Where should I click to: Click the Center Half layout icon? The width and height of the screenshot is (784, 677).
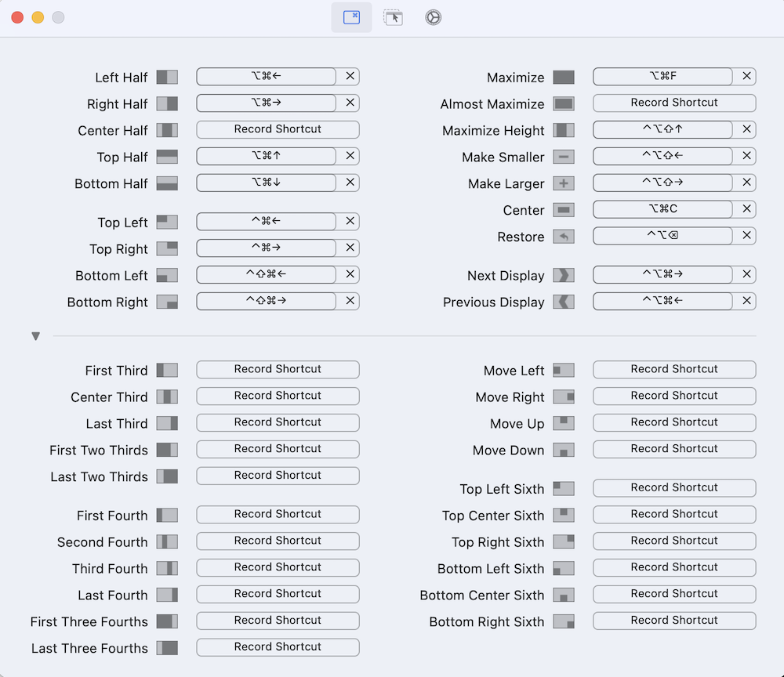(167, 130)
